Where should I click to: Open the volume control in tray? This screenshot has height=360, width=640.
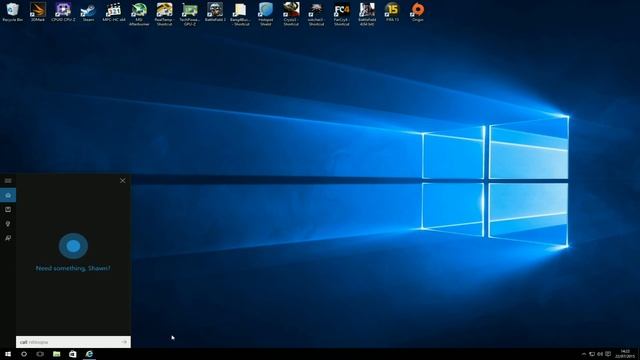pyautogui.click(x=600, y=354)
